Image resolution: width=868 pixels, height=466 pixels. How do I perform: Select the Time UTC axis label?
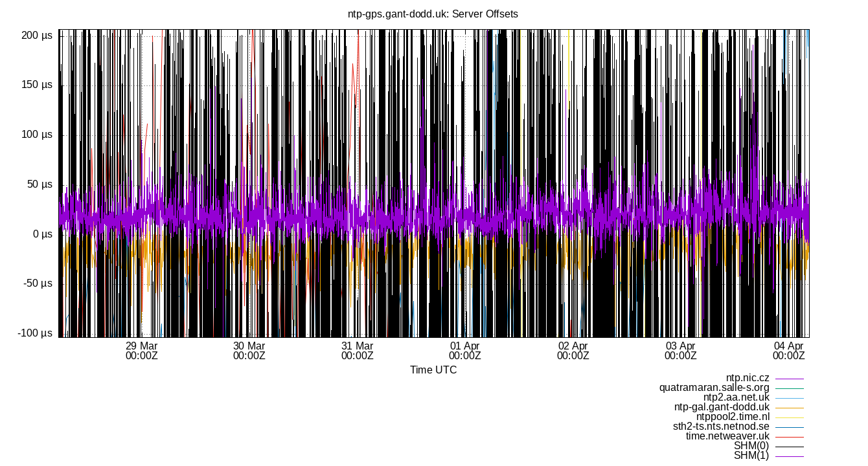(434, 370)
